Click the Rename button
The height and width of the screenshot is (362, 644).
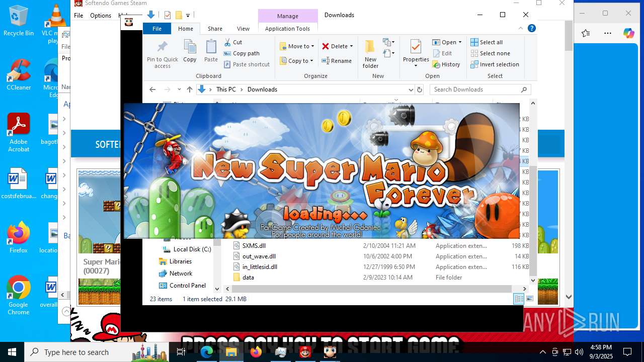[x=337, y=61]
